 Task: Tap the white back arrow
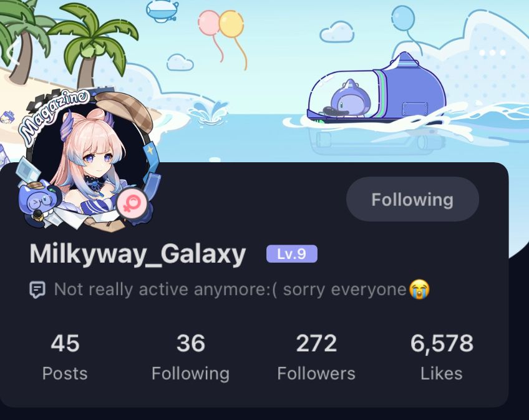coord(13,52)
